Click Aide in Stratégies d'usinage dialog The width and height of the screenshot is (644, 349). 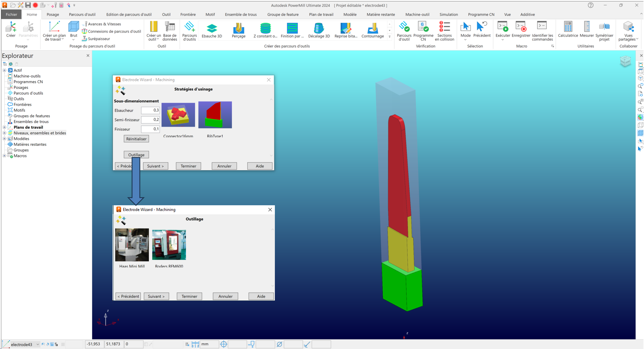point(260,166)
